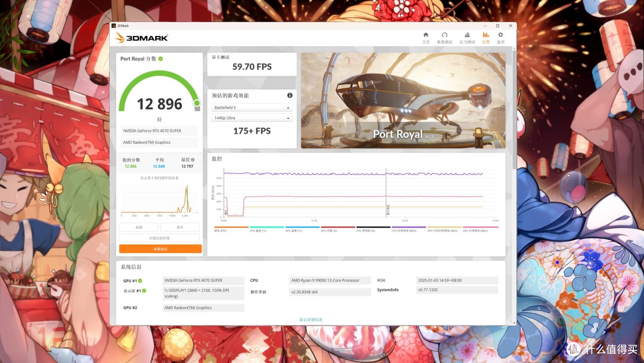The width and height of the screenshot is (644, 363).
Task: Open the Battlefield V game dropdown
Action: (x=252, y=107)
